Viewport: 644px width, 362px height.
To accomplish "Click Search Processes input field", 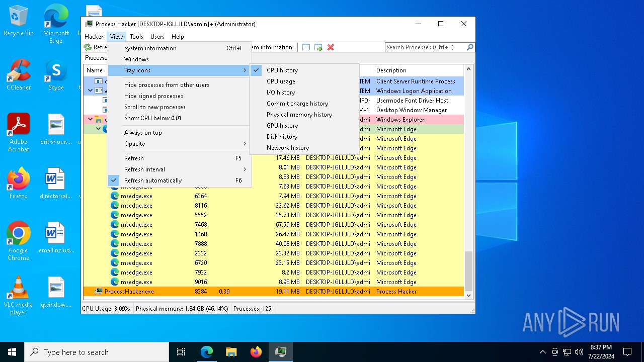I will click(426, 47).
